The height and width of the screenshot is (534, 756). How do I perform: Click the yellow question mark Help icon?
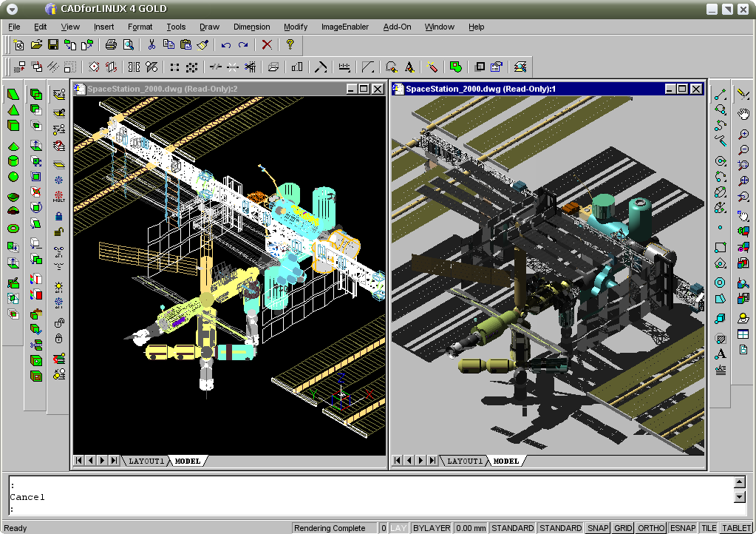290,45
